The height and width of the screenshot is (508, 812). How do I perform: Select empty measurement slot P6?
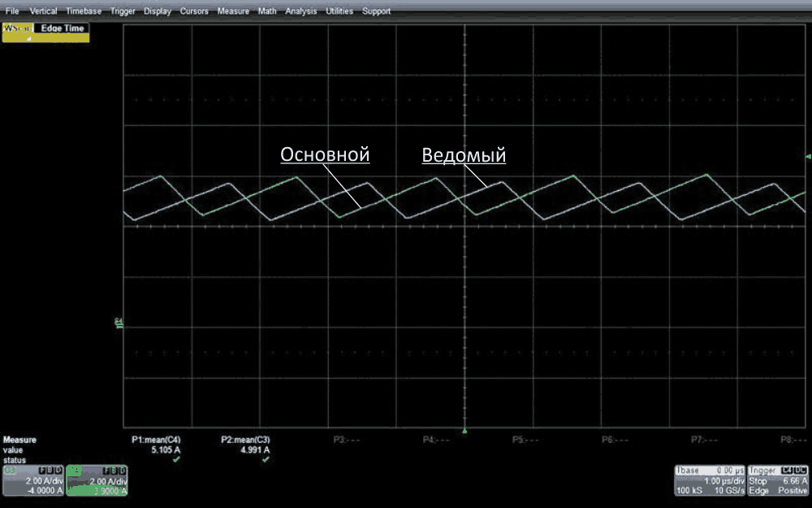coord(615,440)
